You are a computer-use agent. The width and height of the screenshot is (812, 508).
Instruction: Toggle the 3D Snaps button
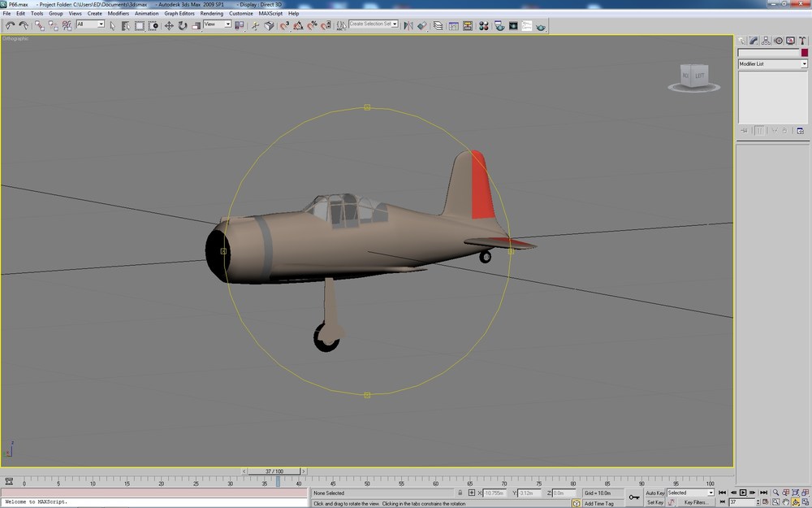(284, 25)
